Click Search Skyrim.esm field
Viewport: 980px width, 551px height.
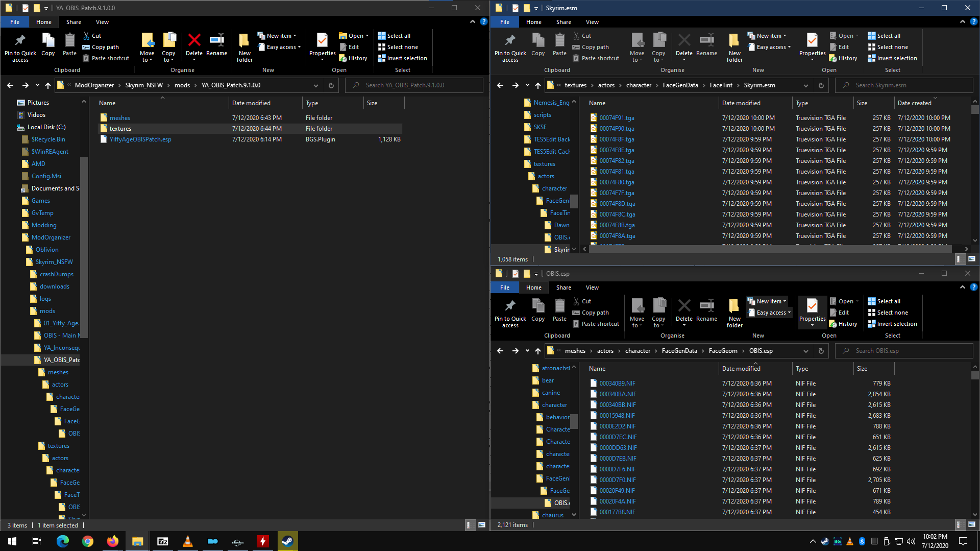click(904, 85)
